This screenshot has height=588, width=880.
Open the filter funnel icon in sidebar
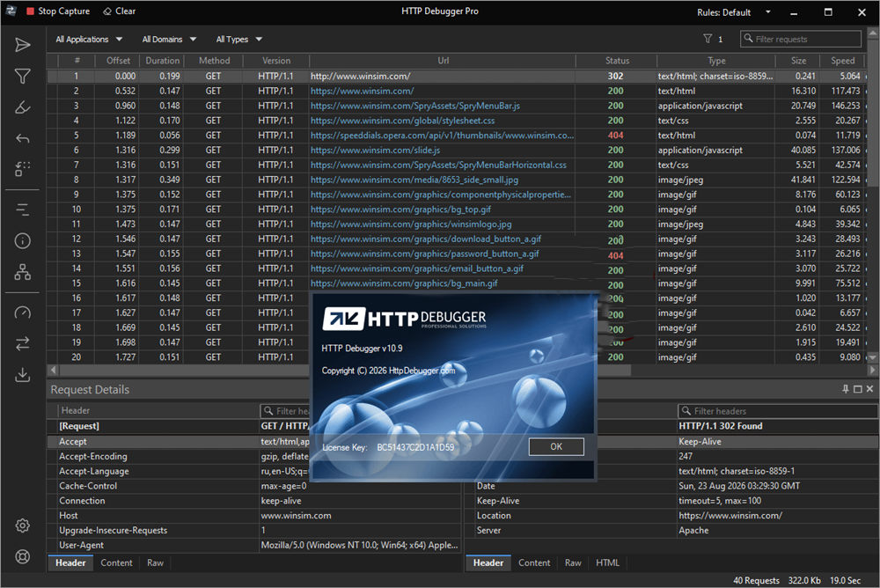point(23,76)
